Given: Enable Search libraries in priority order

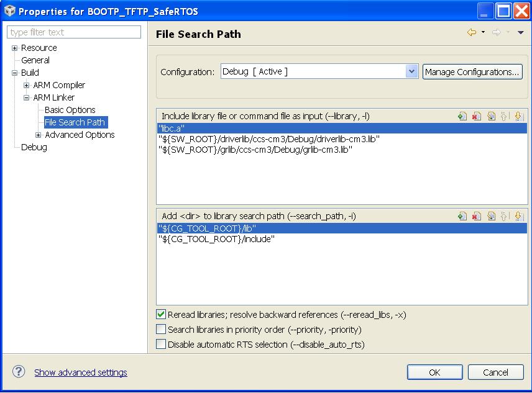Looking at the screenshot, I should pyautogui.click(x=161, y=330).
